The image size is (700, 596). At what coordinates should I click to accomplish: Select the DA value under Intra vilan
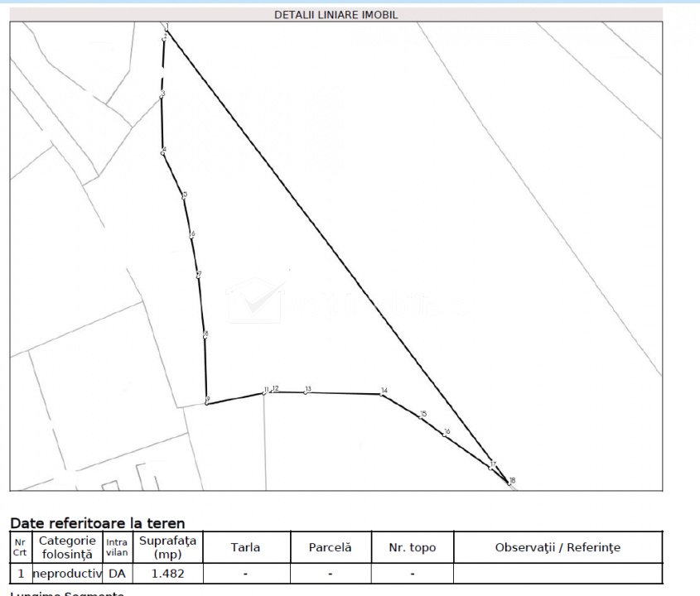tap(117, 573)
